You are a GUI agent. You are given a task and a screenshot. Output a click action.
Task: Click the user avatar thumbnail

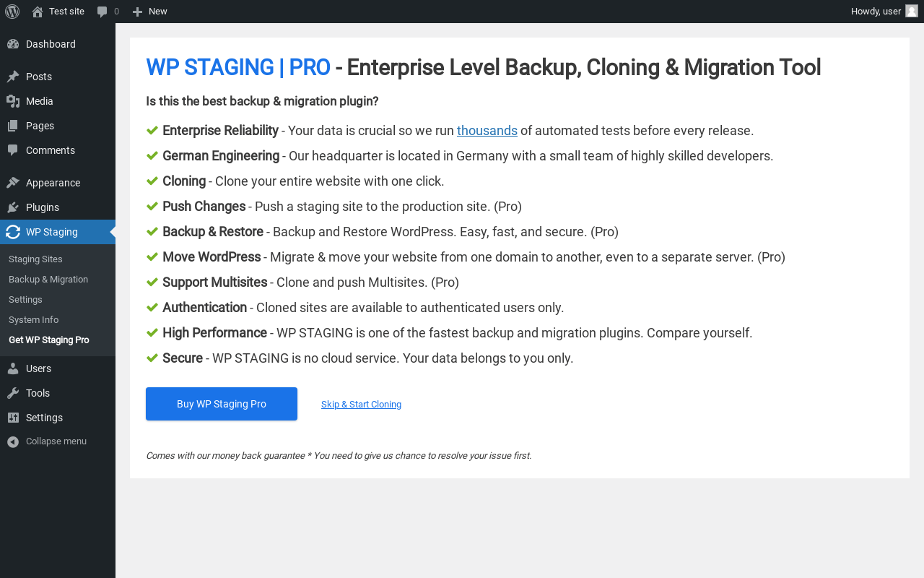tap(912, 11)
